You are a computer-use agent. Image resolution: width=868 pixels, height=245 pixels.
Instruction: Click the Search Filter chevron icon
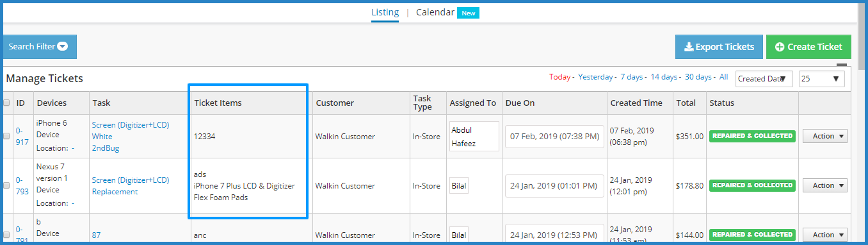click(x=62, y=46)
